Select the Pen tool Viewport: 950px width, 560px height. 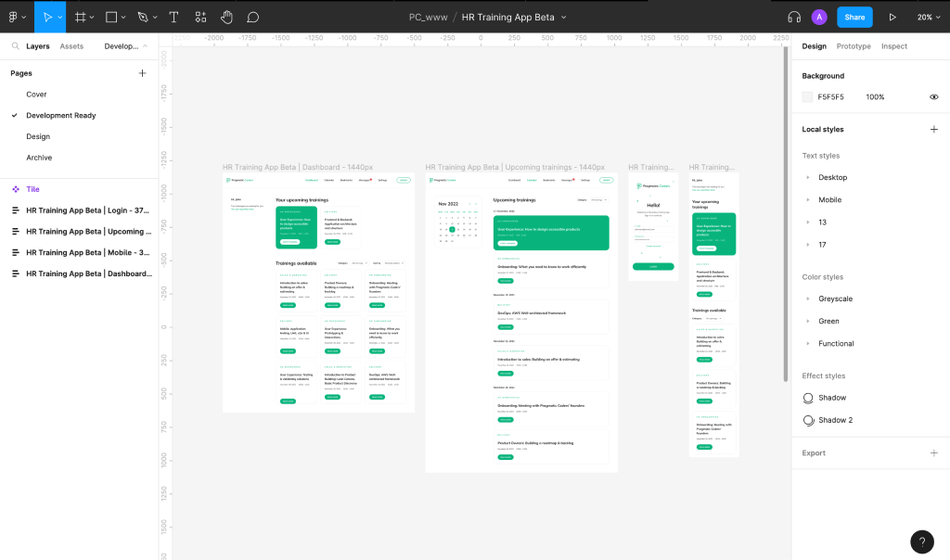click(141, 16)
